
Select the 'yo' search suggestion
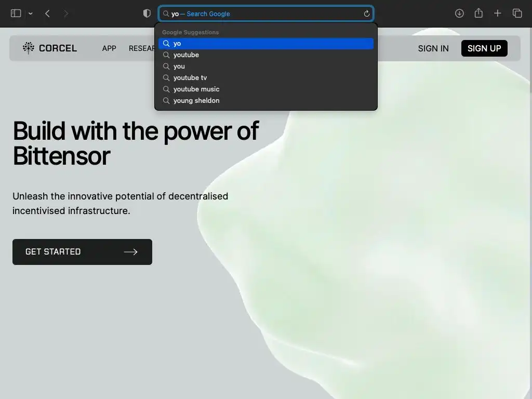tap(266, 44)
